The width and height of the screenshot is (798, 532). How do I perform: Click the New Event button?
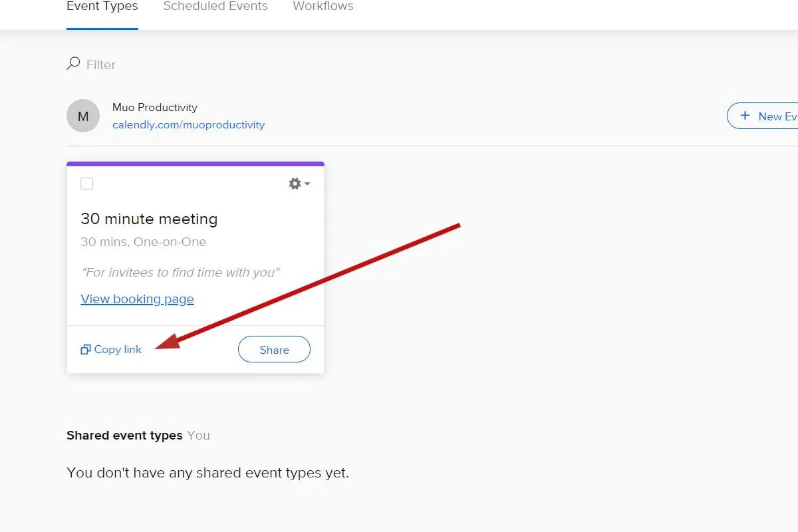pyautogui.click(x=771, y=116)
